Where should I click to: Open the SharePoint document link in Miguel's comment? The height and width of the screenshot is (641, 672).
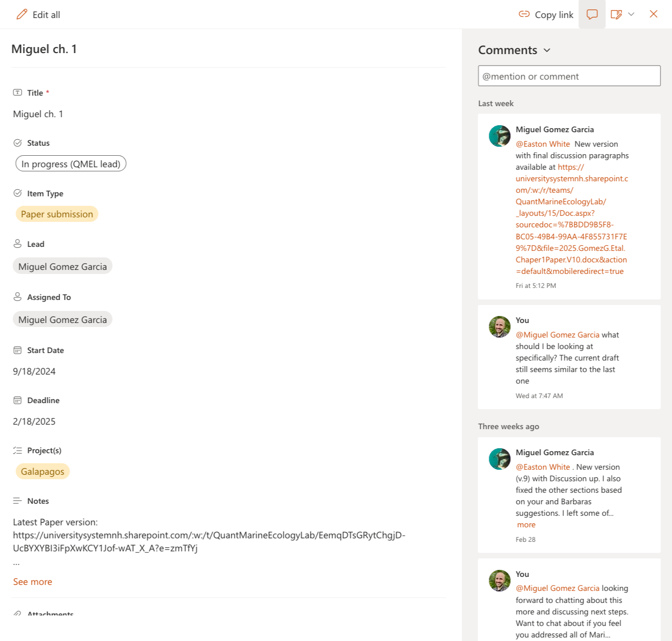click(572, 219)
